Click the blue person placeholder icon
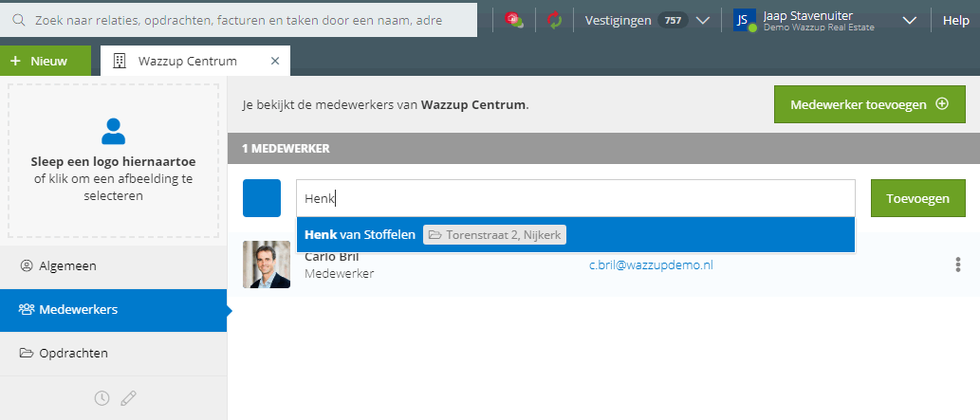This screenshot has width=980, height=420. [113, 131]
